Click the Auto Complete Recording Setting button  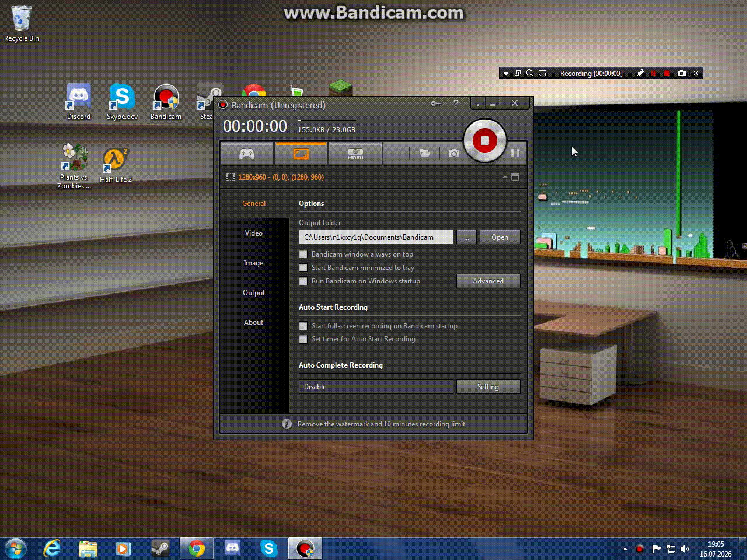click(488, 387)
